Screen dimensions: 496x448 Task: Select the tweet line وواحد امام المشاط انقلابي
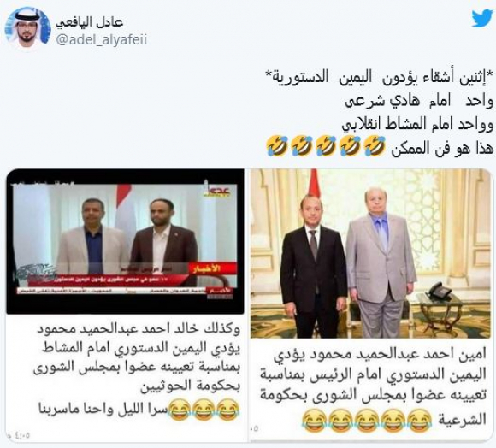(x=417, y=125)
